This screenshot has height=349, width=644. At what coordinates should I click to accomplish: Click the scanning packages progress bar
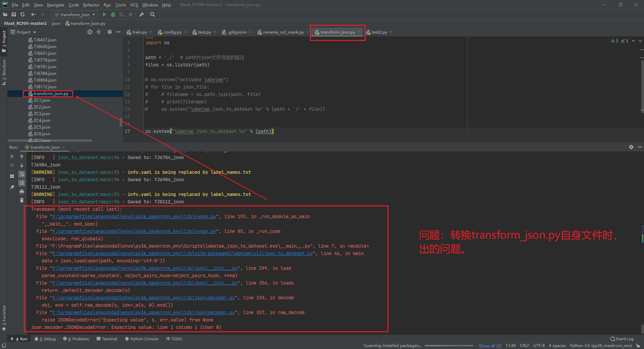tap(449, 346)
